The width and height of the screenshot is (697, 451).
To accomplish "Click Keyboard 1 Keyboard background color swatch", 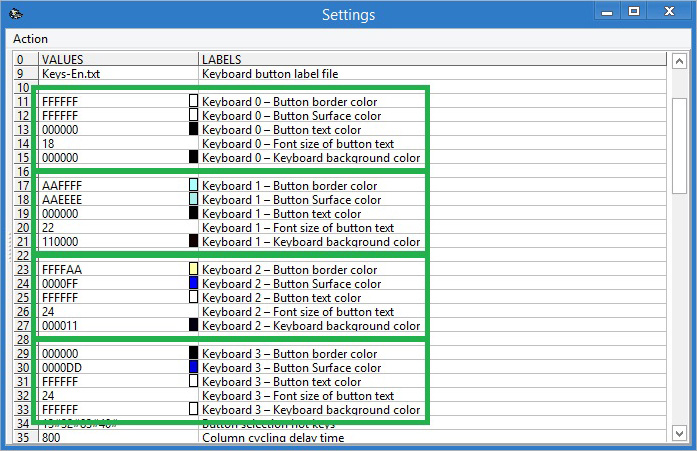I will click(193, 240).
